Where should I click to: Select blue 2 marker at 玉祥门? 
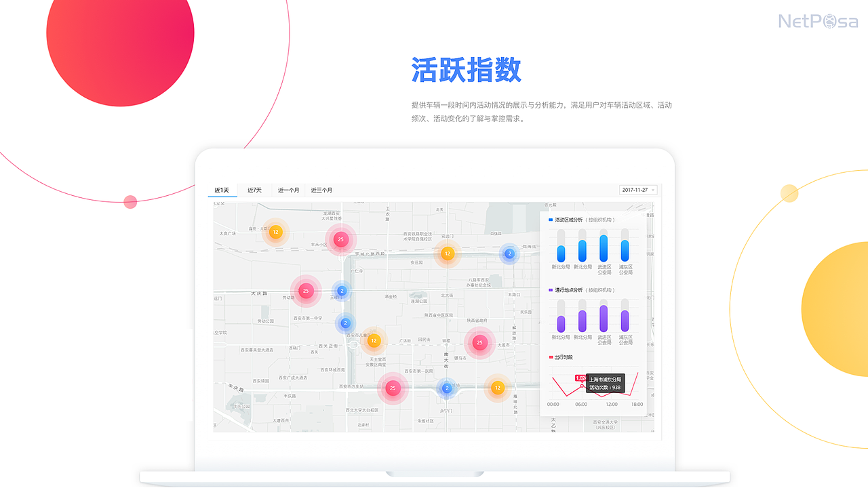[x=342, y=291]
